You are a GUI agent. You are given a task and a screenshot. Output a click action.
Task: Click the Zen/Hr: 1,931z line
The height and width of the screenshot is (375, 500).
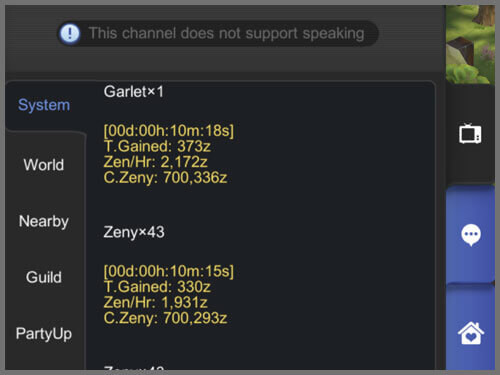pos(155,302)
